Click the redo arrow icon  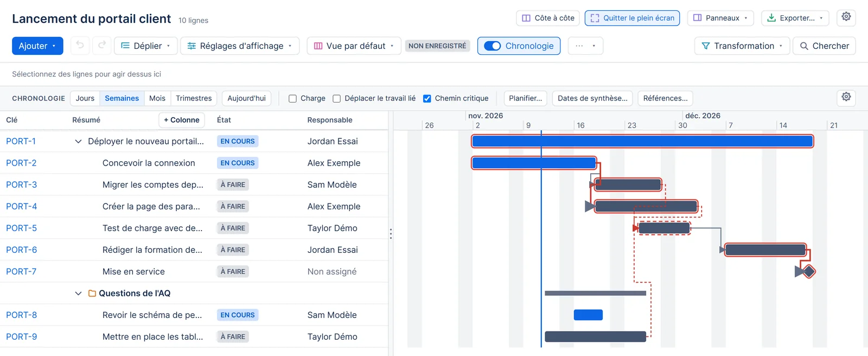coord(101,46)
